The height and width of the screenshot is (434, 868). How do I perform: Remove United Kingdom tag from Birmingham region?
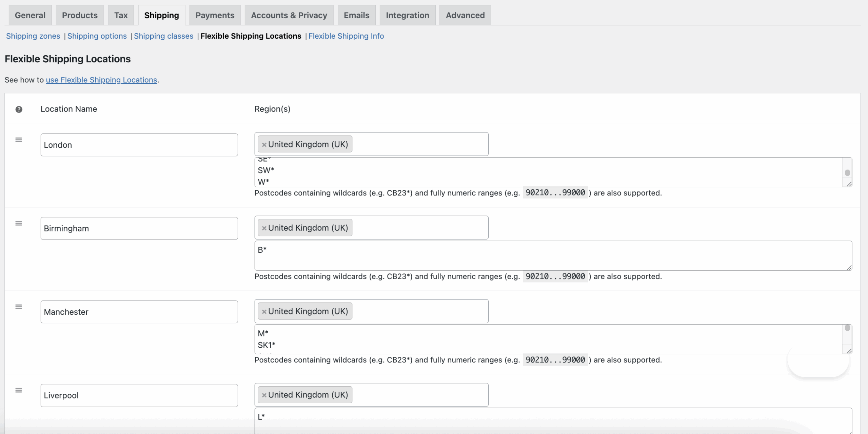click(x=264, y=228)
